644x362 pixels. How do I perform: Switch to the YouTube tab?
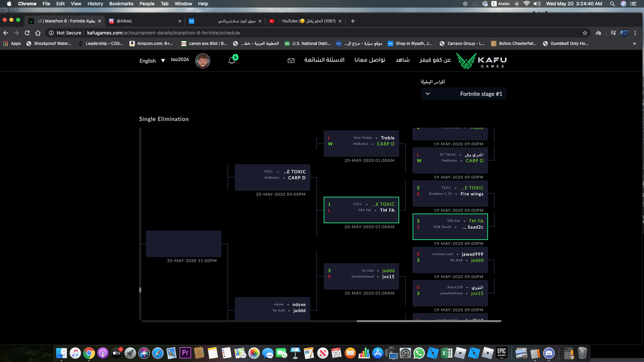305,21
